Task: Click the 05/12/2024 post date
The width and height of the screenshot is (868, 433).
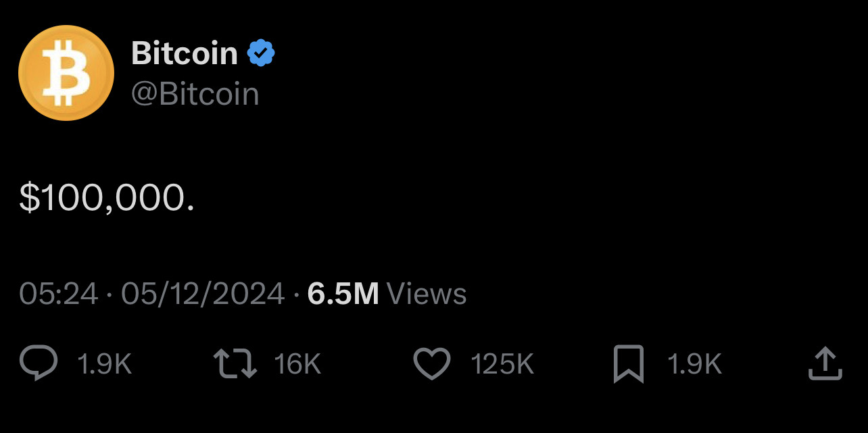Action: 203,294
